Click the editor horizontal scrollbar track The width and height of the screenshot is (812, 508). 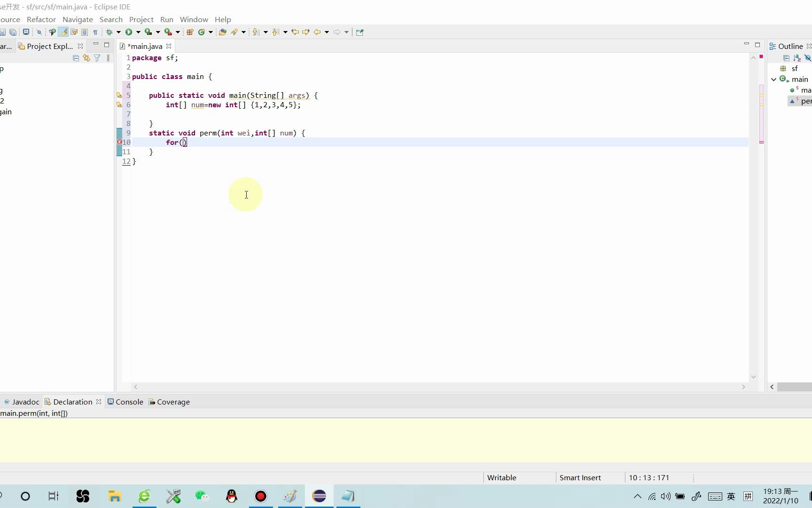439,387
